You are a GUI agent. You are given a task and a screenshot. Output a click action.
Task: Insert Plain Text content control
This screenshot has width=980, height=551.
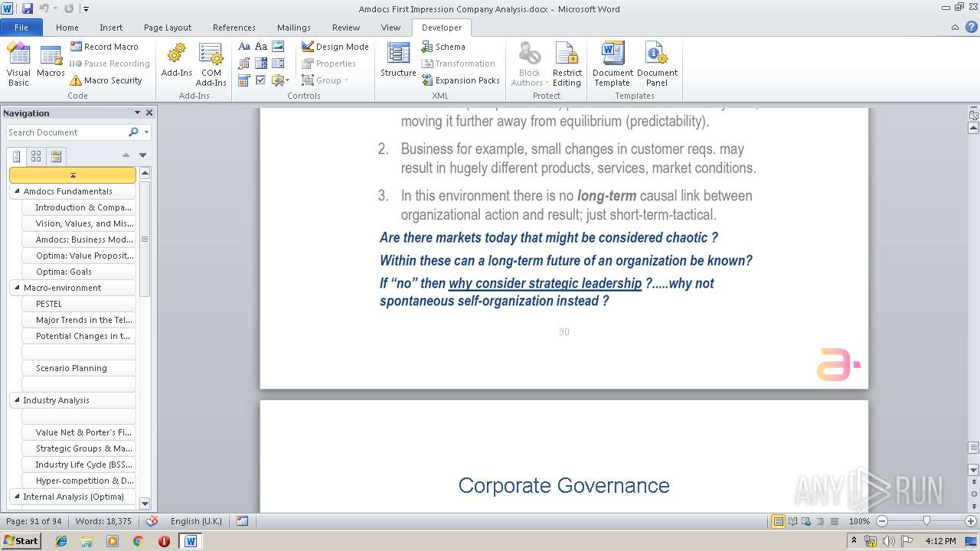[x=261, y=47]
